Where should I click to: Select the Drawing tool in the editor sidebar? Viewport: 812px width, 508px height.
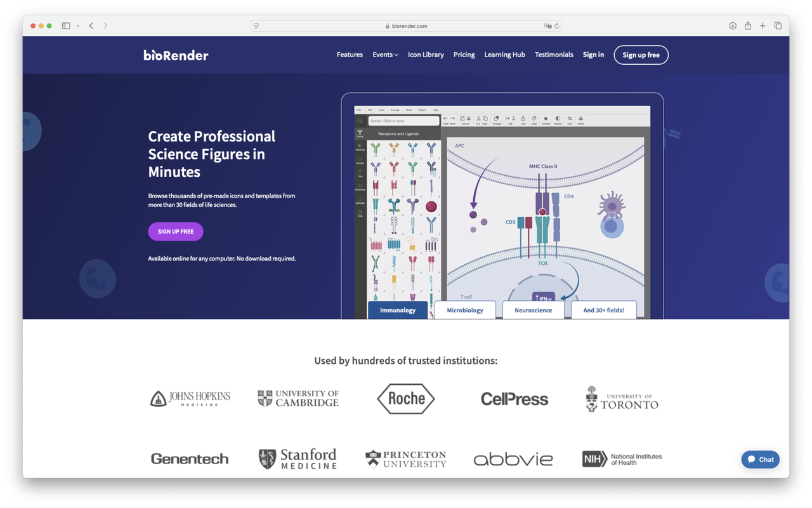360,147
